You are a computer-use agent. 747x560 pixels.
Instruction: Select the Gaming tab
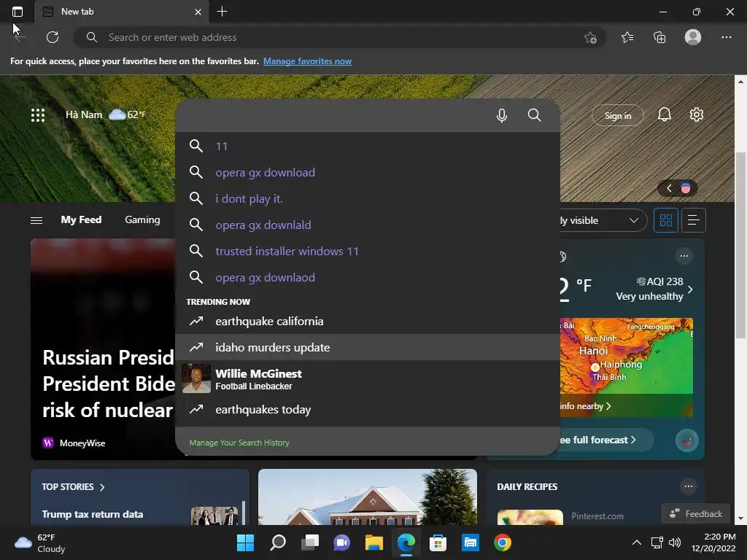point(142,219)
